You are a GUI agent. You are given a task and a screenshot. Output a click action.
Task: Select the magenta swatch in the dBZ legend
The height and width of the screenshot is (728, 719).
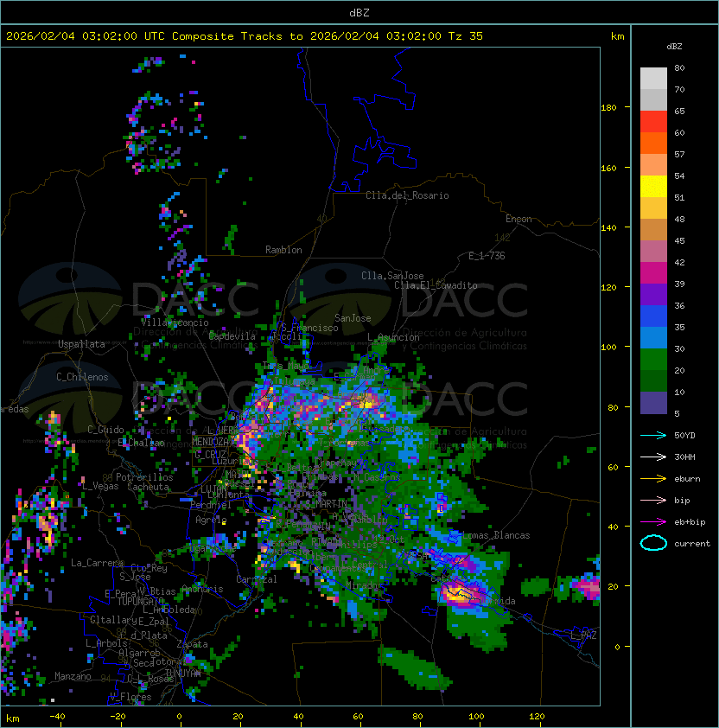point(653,273)
